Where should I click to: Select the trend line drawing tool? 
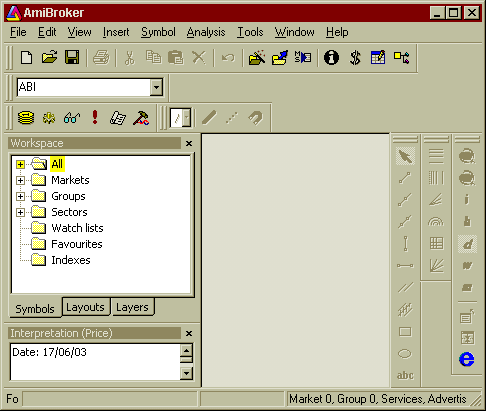pos(405,178)
